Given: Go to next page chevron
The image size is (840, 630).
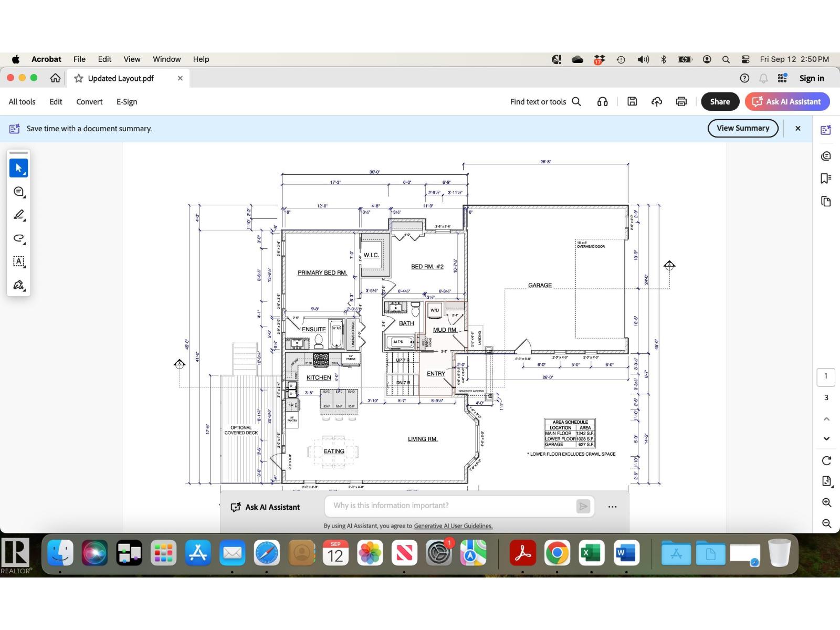Looking at the screenshot, I should click(826, 438).
